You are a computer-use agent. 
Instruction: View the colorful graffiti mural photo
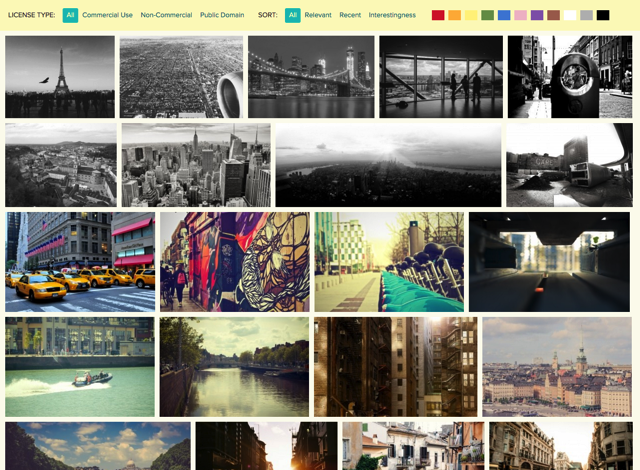pyautogui.click(x=234, y=262)
